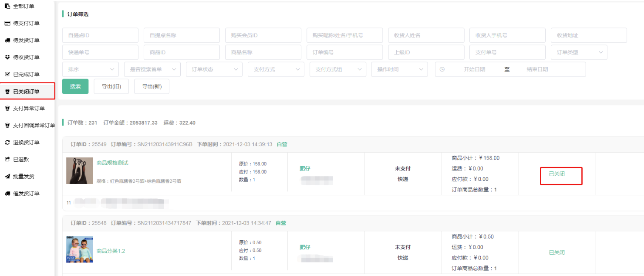
Task: Open the 商品规格测试 product link
Action: 112,163
